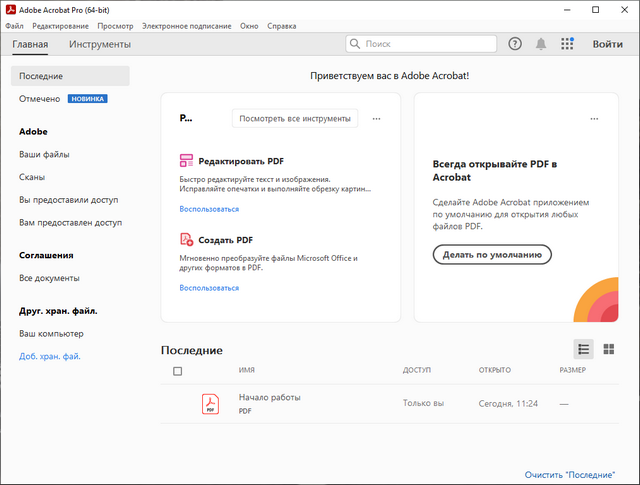Viewport: 640px width, 485px height.
Task: Click Посмотреть все инструменты button
Action: pyautogui.click(x=295, y=118)
